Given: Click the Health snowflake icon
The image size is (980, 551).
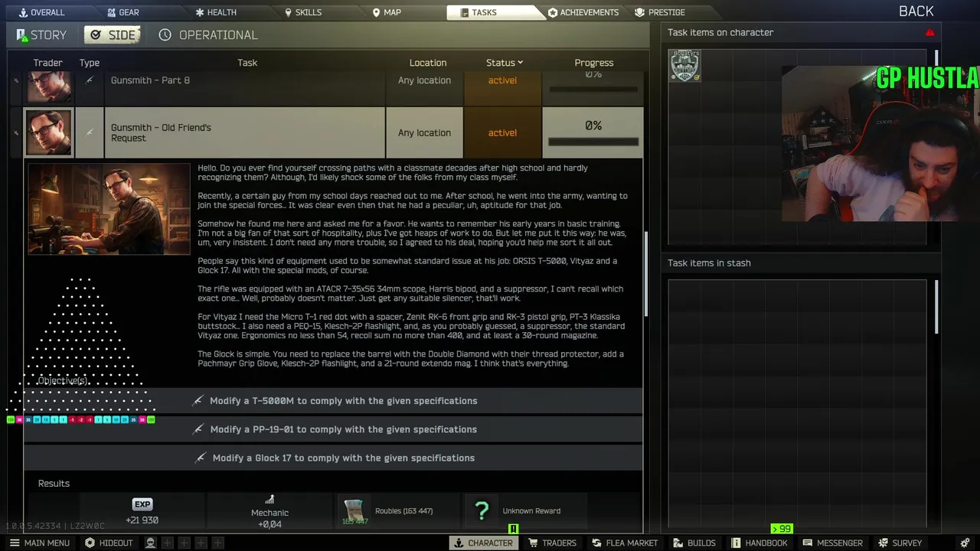Looking at the screenshot, I should [200, 12].
